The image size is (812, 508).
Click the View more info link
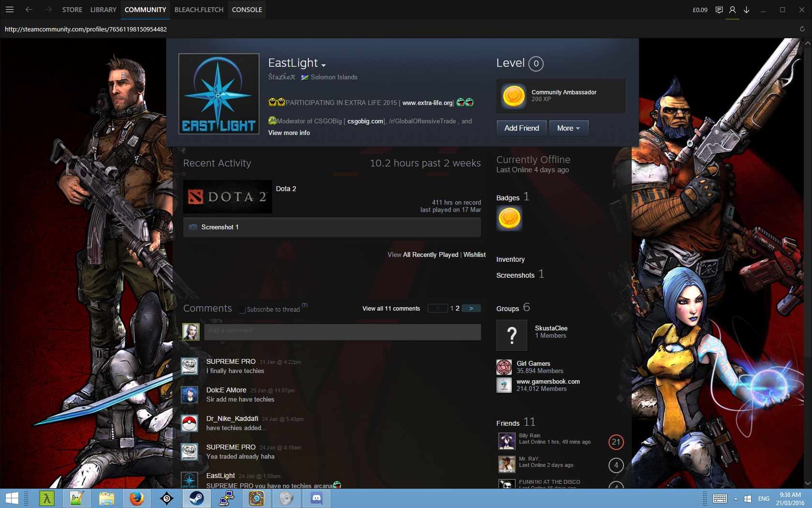[289, 133]
